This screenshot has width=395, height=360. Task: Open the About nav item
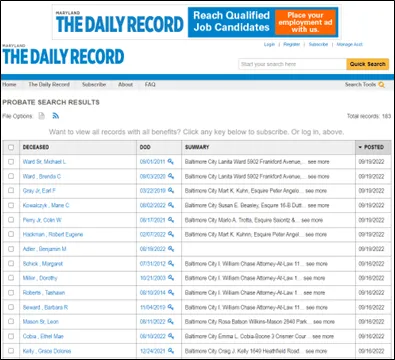pyautogui.click(x=125, y=85)
